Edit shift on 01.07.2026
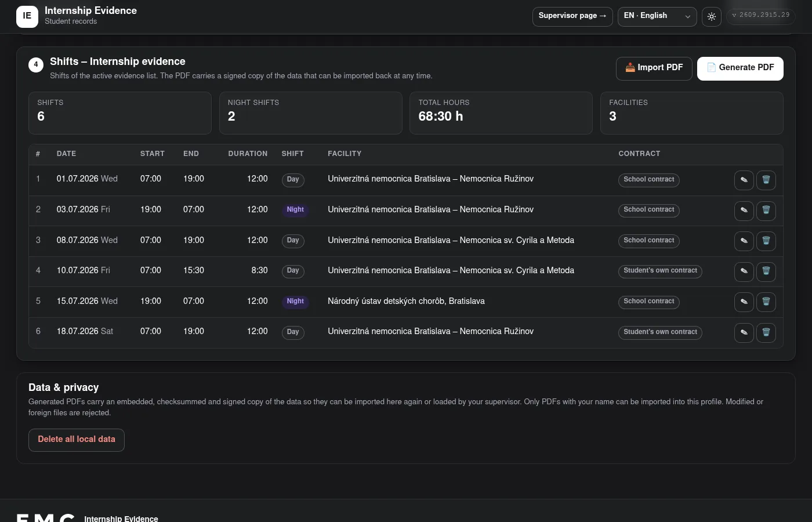 (x=744, y=180)
